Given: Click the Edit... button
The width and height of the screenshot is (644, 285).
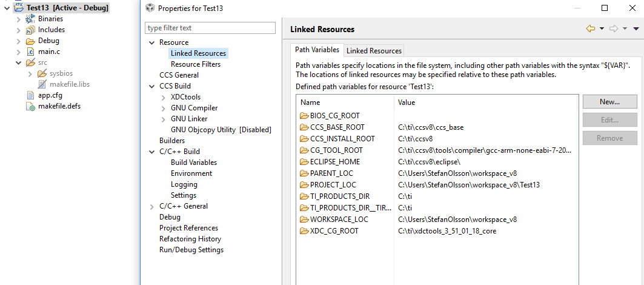Looking at the screenshot, I should [609, 120].
